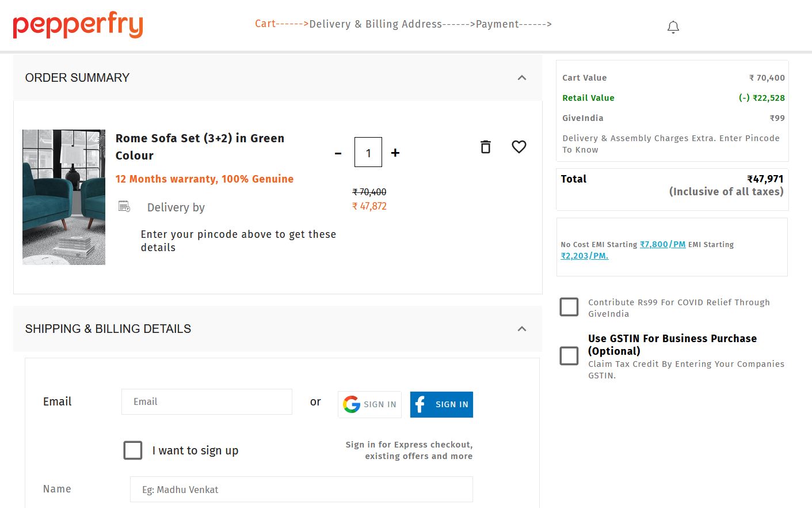812x508 pixels.
Task: Collapse the Shipping & Billing Details section
Action: click(x=522, y=329)
